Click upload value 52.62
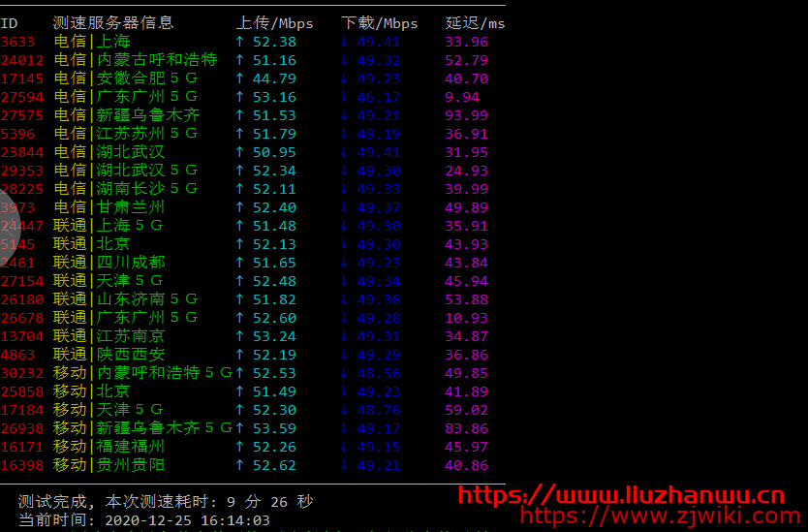Image resolution: width=808 pixels, height=532 pixels. click(x=274, y=465)
